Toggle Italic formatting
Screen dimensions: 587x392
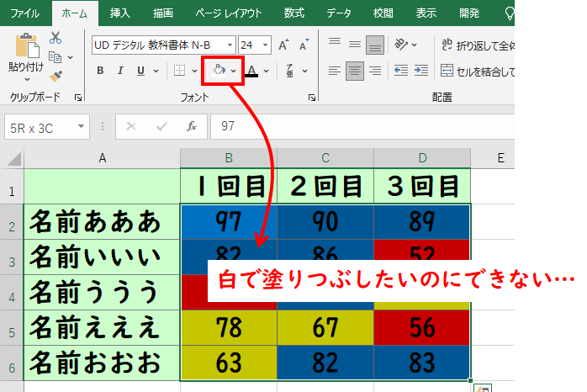tap(120, 71)
